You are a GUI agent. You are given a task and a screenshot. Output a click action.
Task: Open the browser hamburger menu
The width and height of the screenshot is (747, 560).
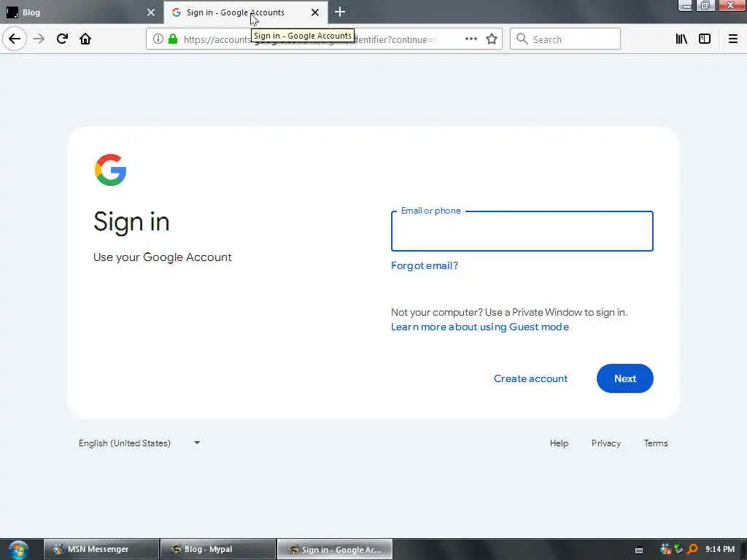coord(732,39)
